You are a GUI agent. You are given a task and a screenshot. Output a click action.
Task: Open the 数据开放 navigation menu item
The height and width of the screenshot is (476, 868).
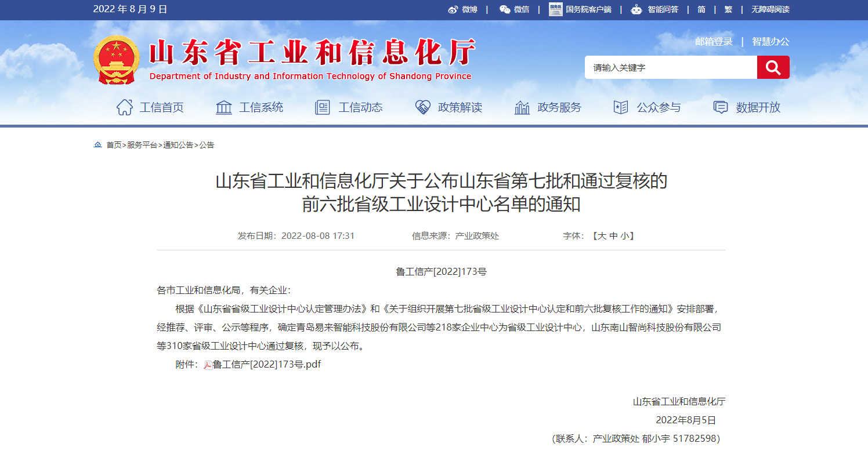tap(747, 107)
